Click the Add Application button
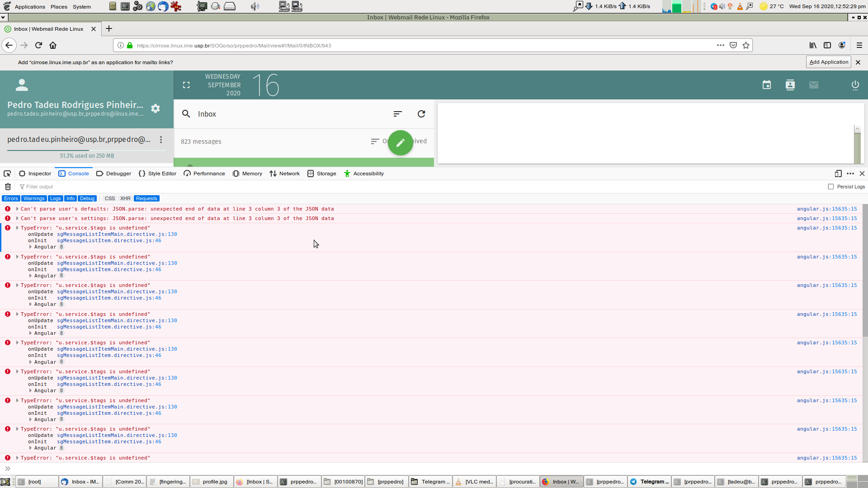 pyautogui.click(x=828, y=62)
